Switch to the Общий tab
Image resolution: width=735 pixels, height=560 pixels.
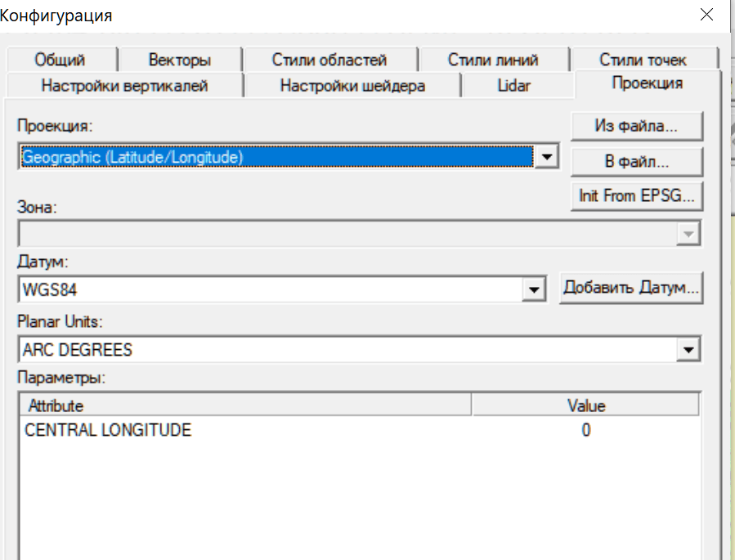tap(60, 60)
